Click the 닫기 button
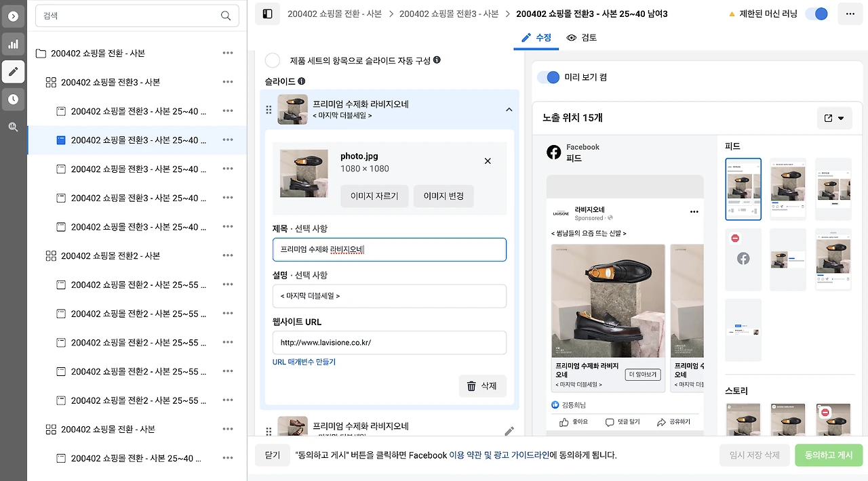Image resolution: width=868 pixels, height=481 pixels. coord(272,455)
